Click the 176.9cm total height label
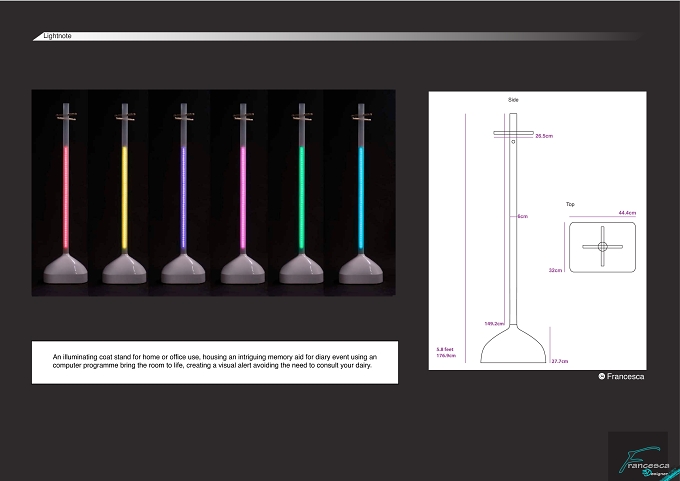 [446, 356]
